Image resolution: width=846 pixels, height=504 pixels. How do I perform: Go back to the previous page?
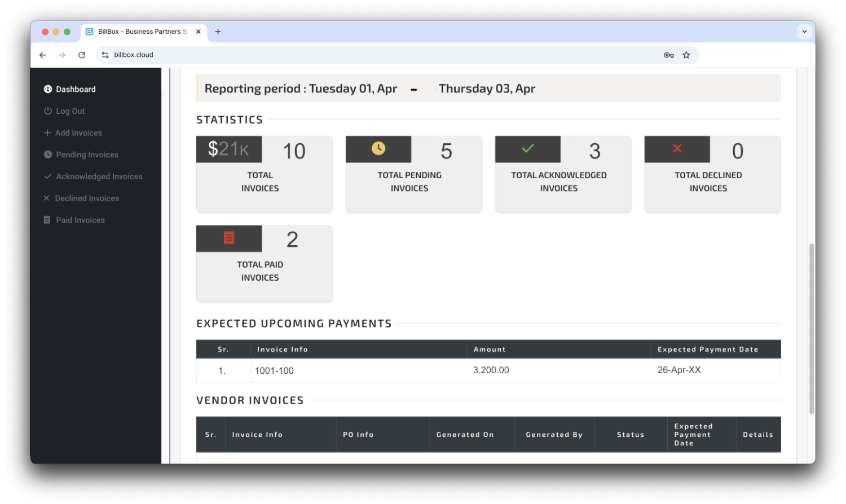[43, 55]
